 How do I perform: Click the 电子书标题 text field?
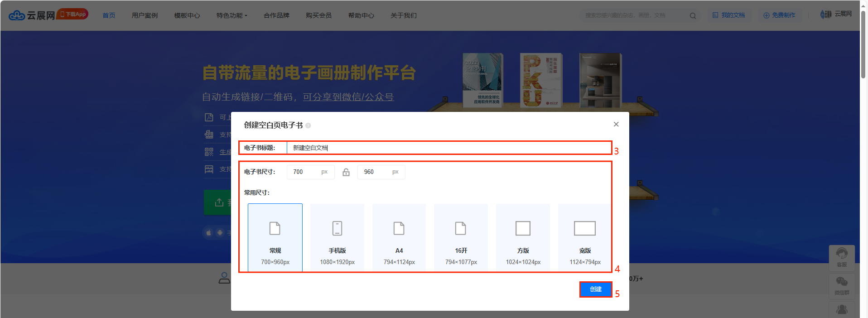click(448, 148)
